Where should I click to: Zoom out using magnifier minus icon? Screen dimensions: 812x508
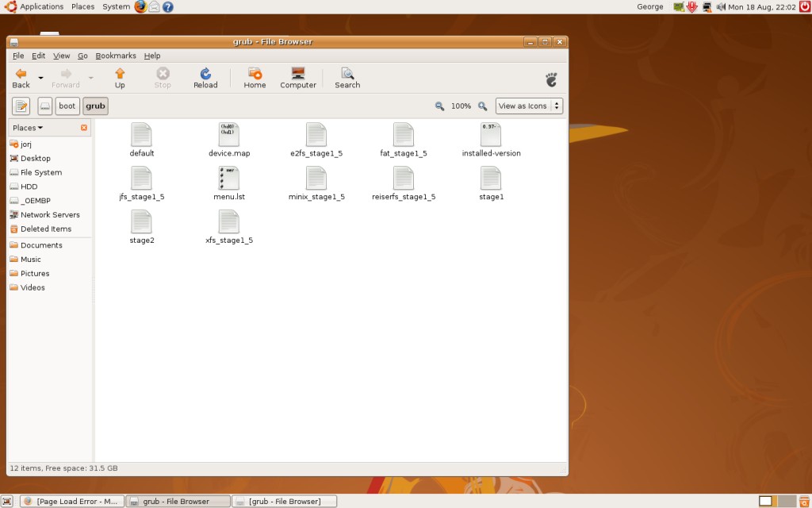[440, 106]
